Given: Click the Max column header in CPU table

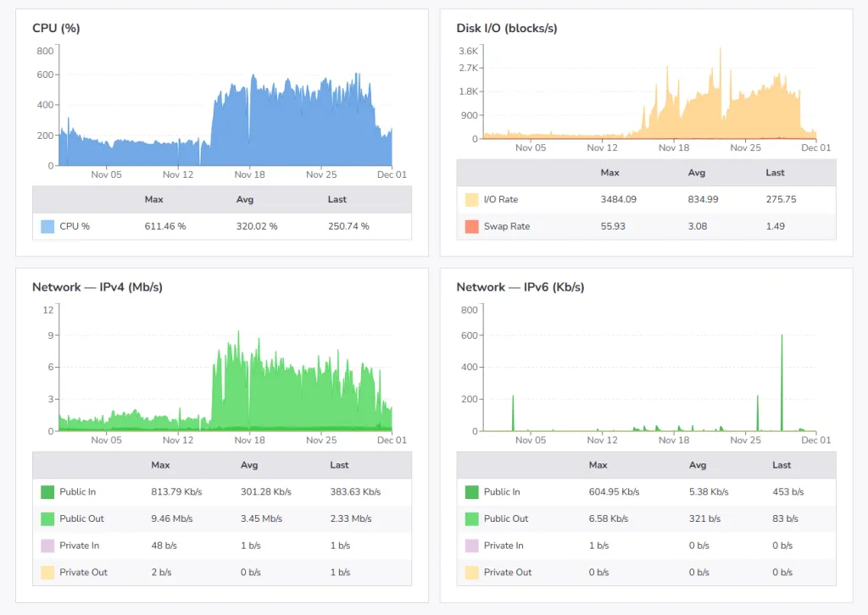Looking at the screenshot, I should point(153,200).
